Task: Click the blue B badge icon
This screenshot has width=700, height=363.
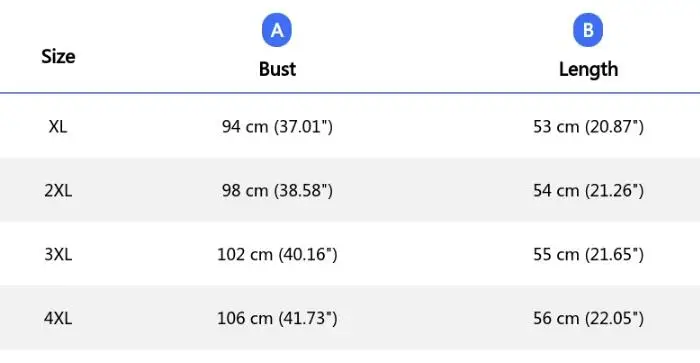Action: (x=588, y=30)
